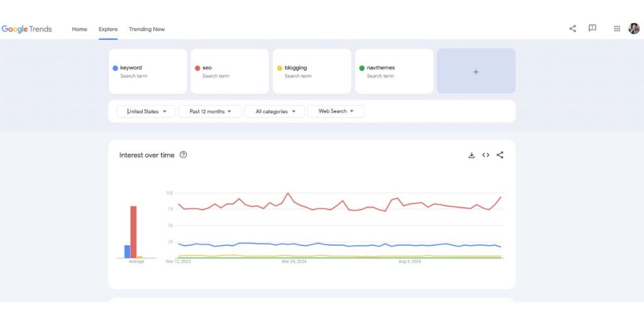
Task: Click the Mar 24, 2024 axis label
Action: (x=294, y=262)
